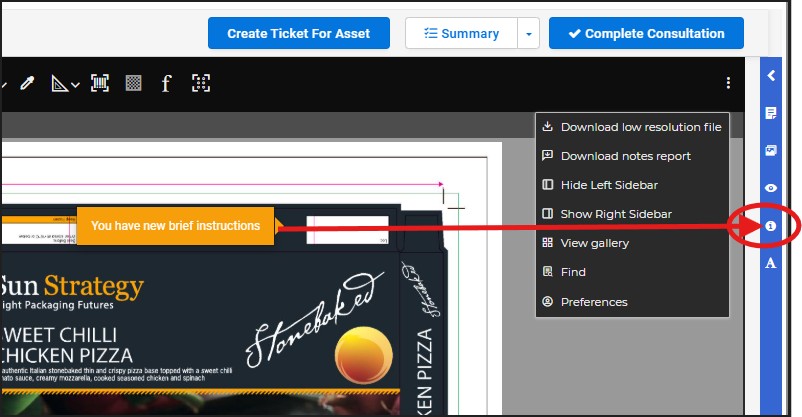Expand the measurement tool dropdown chevron
The width and height of the screenshot is (802, 417).
click(x=75, y=85)
